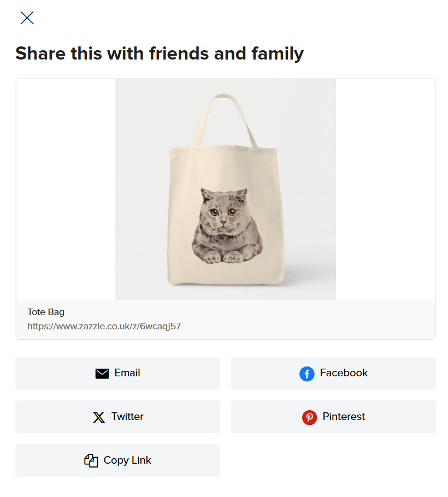This screenshot has width=448, height=497.
Task: Click the tote bag's handle straps
Action: [x=224, y=120]
